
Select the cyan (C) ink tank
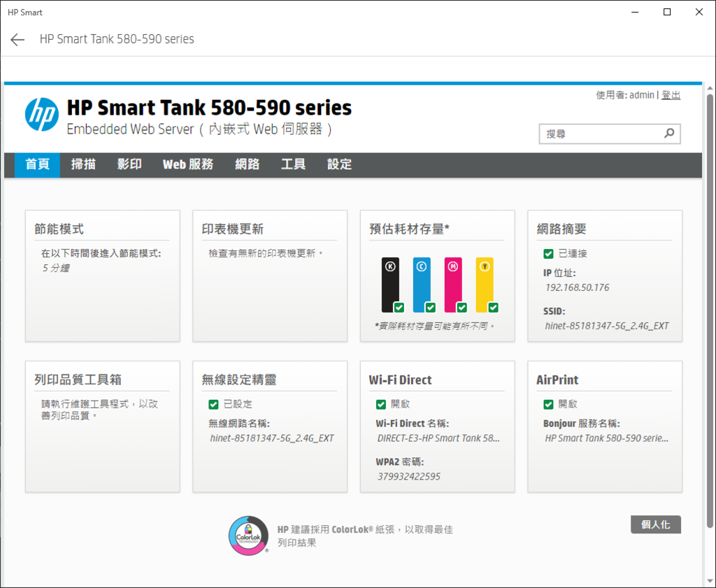[422, 285]
